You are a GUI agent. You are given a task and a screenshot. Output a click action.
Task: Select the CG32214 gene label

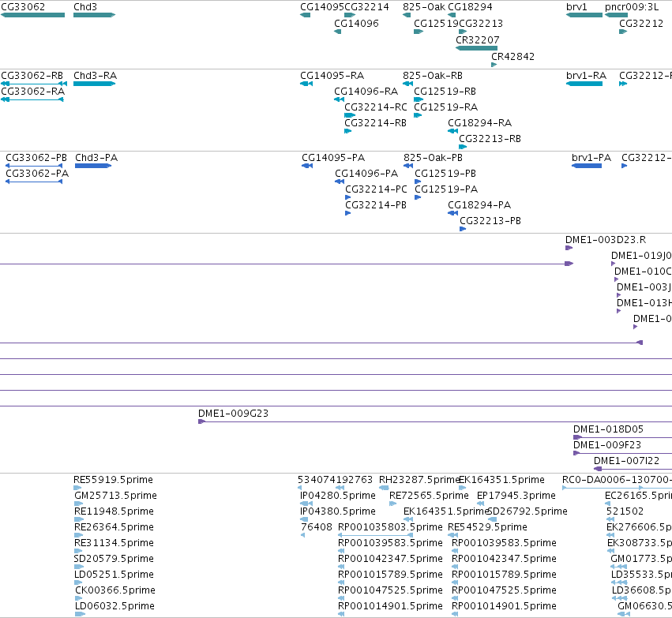[367, 7]
